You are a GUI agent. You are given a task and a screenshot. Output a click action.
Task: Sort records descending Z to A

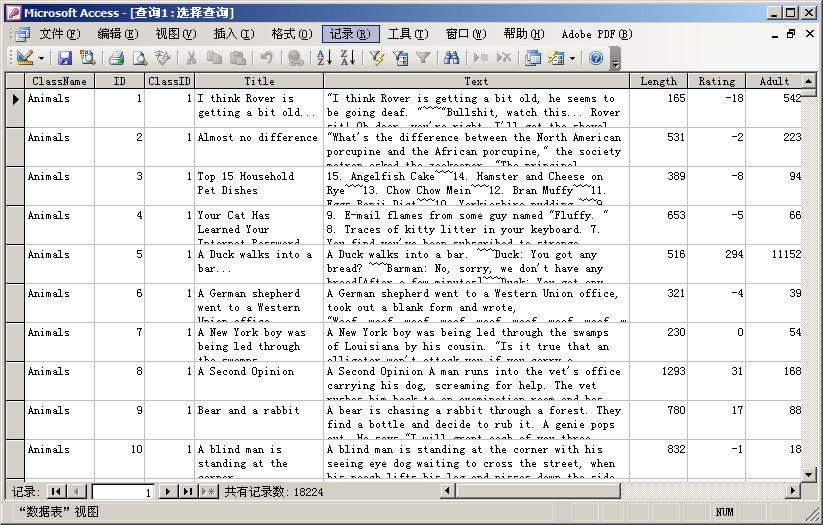(x=347, y=58)
